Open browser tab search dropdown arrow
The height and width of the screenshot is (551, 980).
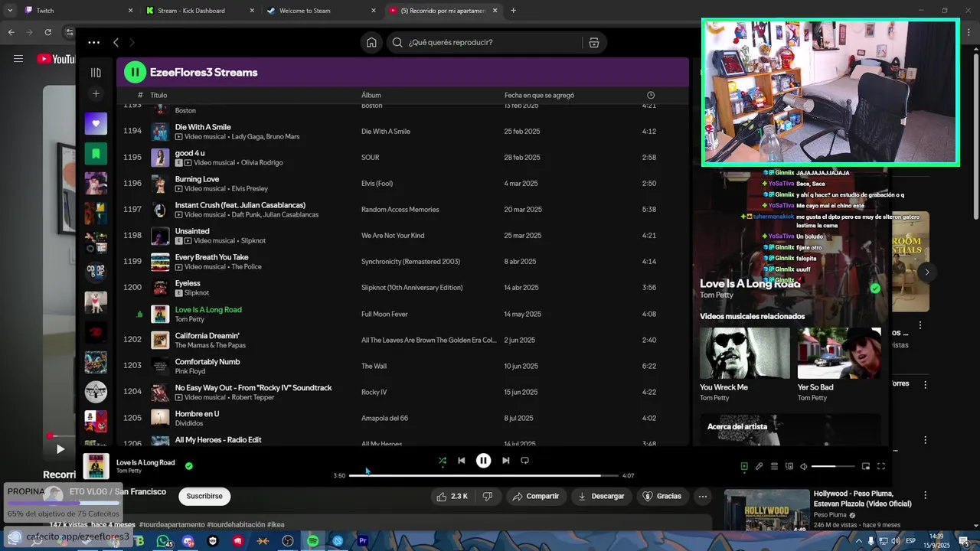click(x=9, y=11)
